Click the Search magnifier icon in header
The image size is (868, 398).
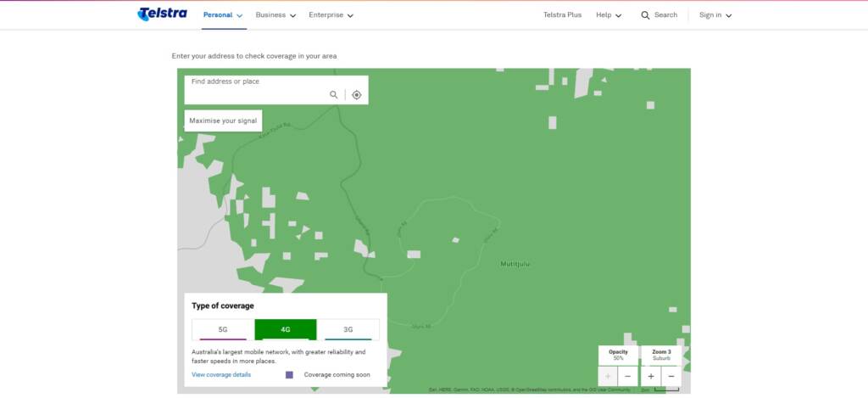645,15
